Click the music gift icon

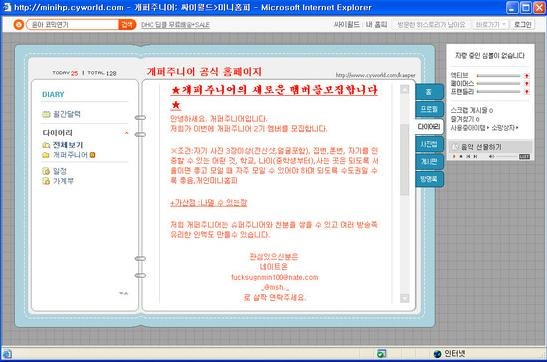pyautogui.click(x=456, y=147)
